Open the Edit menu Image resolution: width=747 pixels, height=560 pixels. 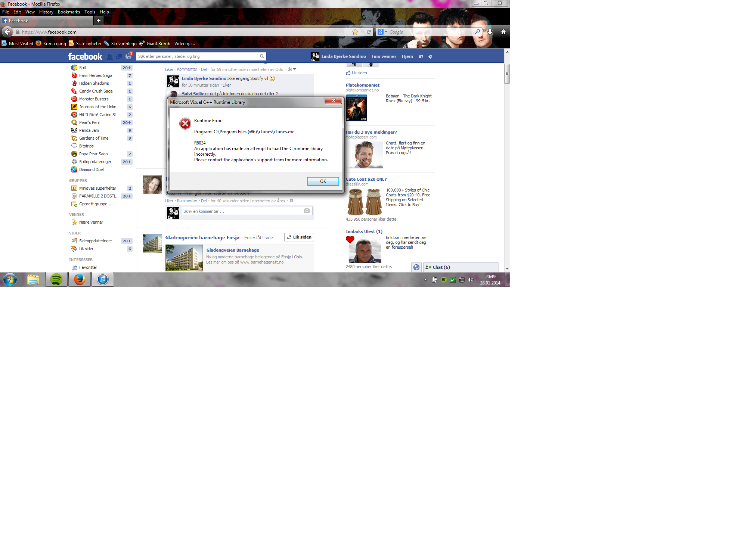click(17, 12)
